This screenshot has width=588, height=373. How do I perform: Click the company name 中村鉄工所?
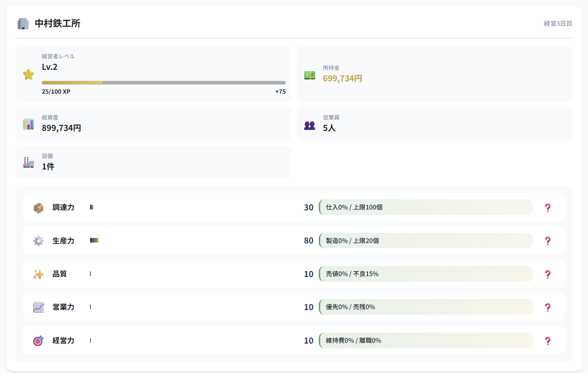click(58, 23)
